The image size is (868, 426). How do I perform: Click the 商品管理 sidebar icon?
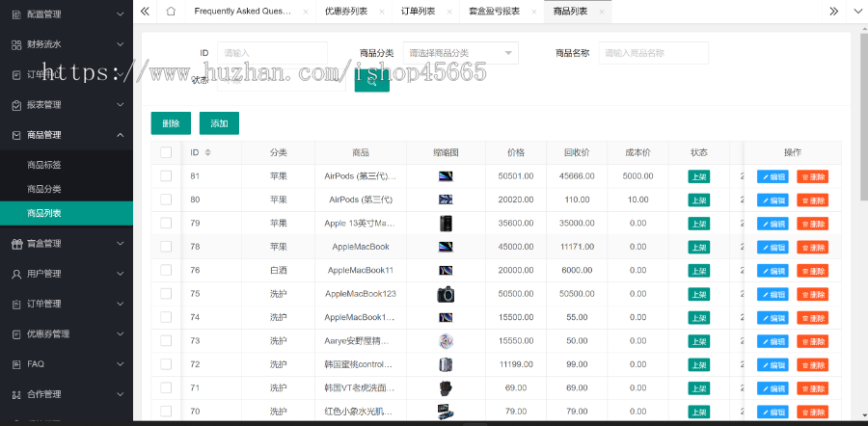[x=16, y=135]
